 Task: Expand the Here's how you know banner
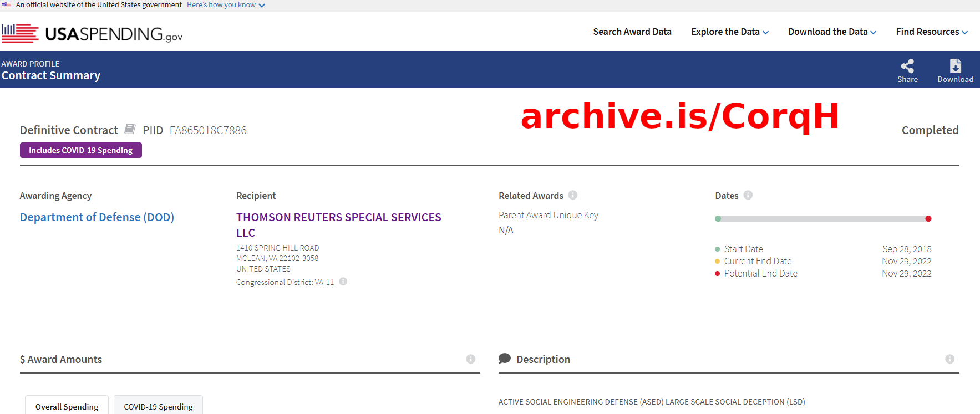click(226, 5)
